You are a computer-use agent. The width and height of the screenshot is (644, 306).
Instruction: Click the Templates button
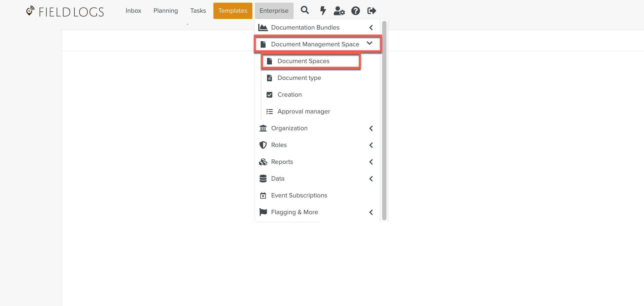232,11
